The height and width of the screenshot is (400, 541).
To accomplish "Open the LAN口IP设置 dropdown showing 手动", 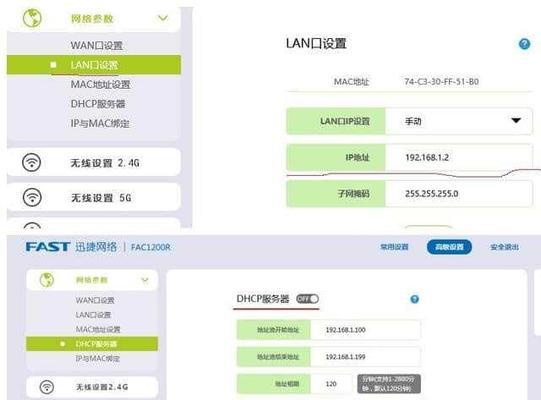I will coord(459,121).
